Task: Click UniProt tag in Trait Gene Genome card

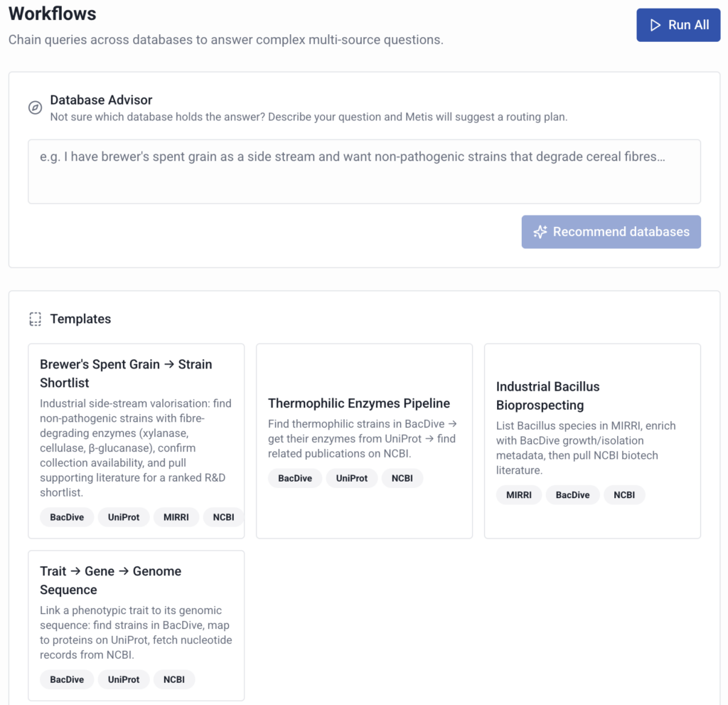Action: [124, 679]
